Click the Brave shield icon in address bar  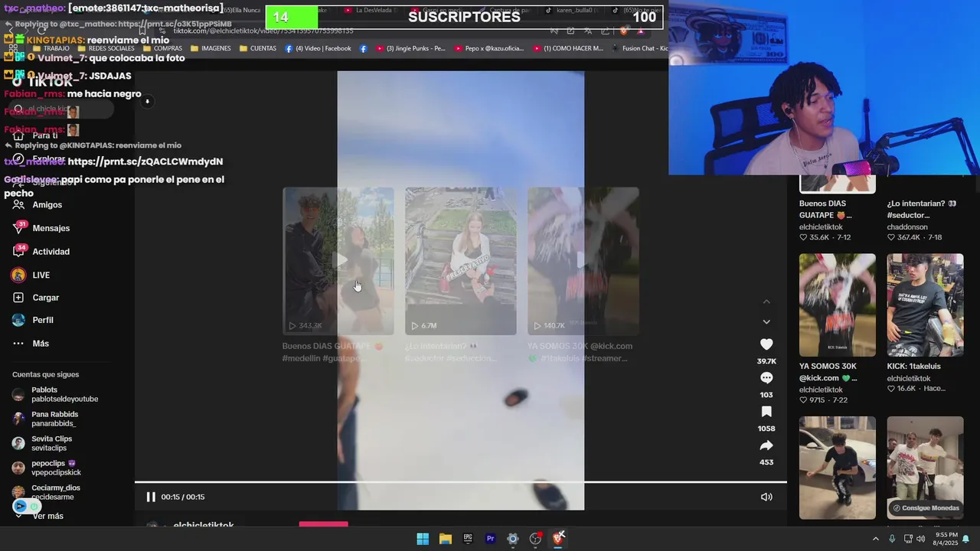(x=624, y=31)
